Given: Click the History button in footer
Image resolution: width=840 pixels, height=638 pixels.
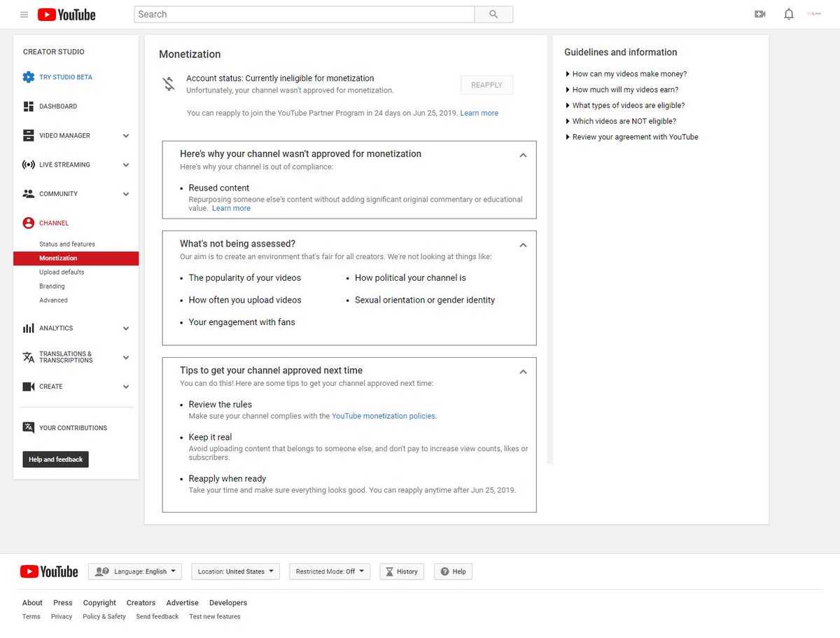Looking at the screenshot, I should point(402,571).
